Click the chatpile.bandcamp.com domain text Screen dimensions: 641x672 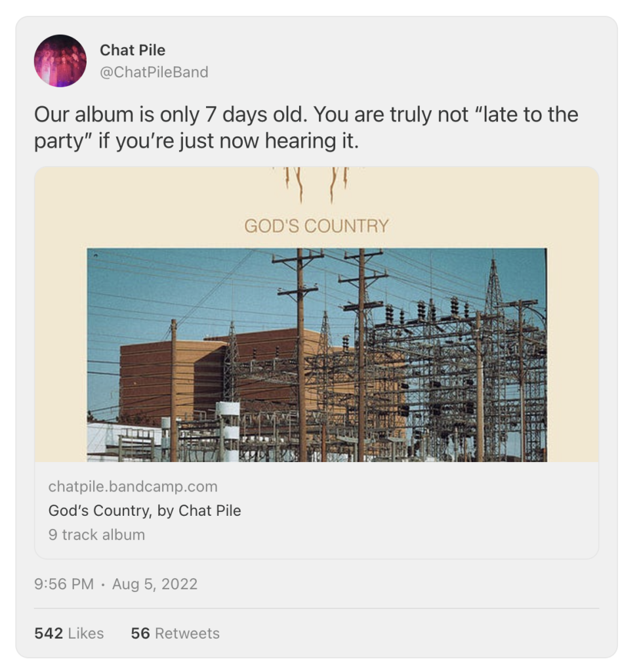tap(133, 487)
